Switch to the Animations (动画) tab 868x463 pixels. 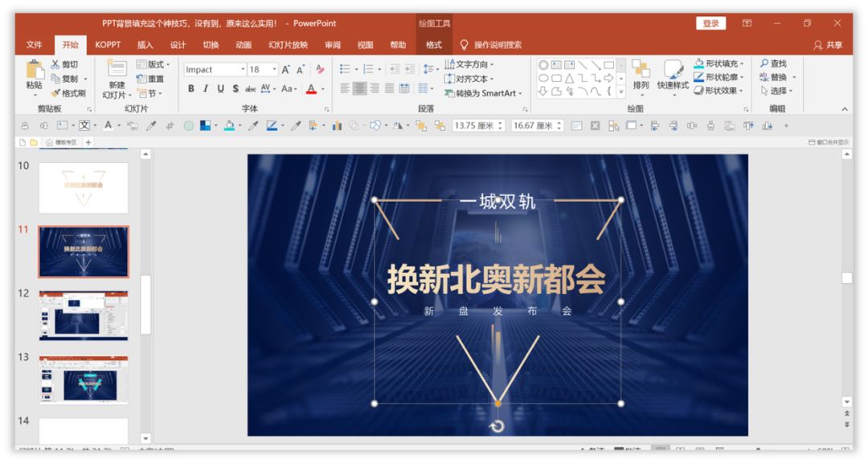click(244, 45)
